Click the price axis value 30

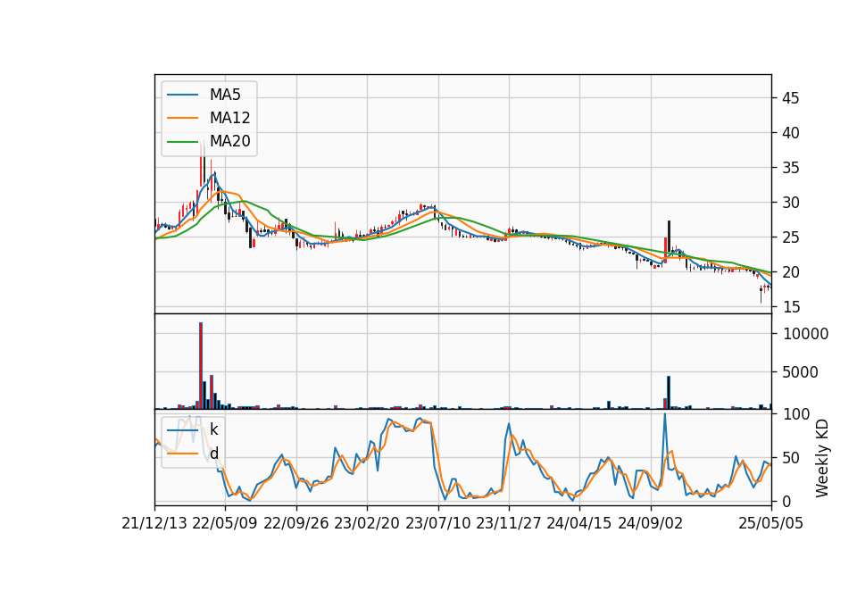[x=791, y=203]
